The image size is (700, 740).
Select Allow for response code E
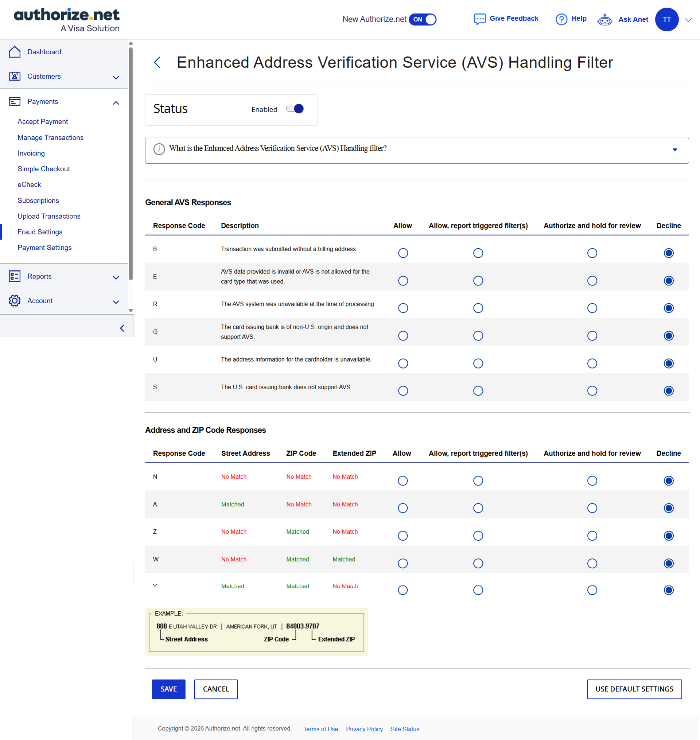pos(403,281)
